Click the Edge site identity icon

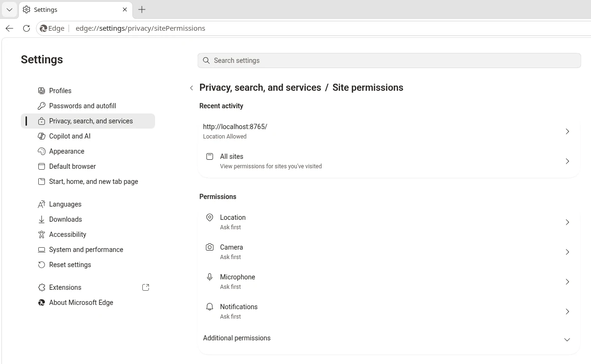[x=52, y=28]
